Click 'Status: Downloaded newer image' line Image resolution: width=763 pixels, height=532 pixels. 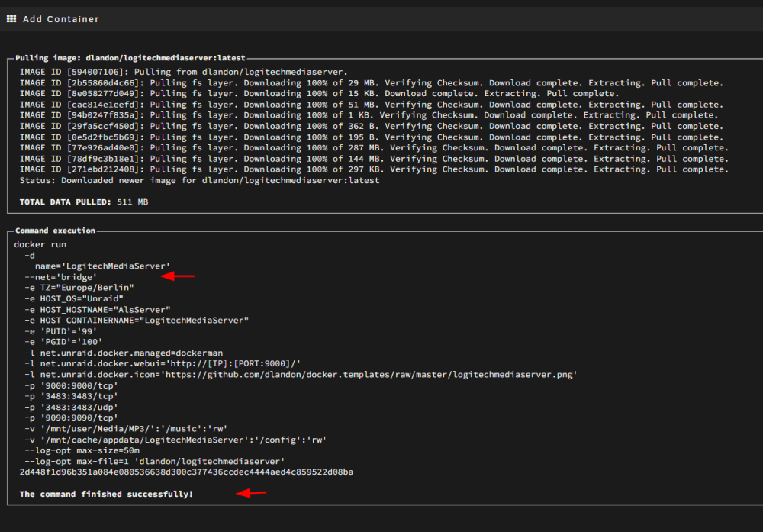pos(199,181)
